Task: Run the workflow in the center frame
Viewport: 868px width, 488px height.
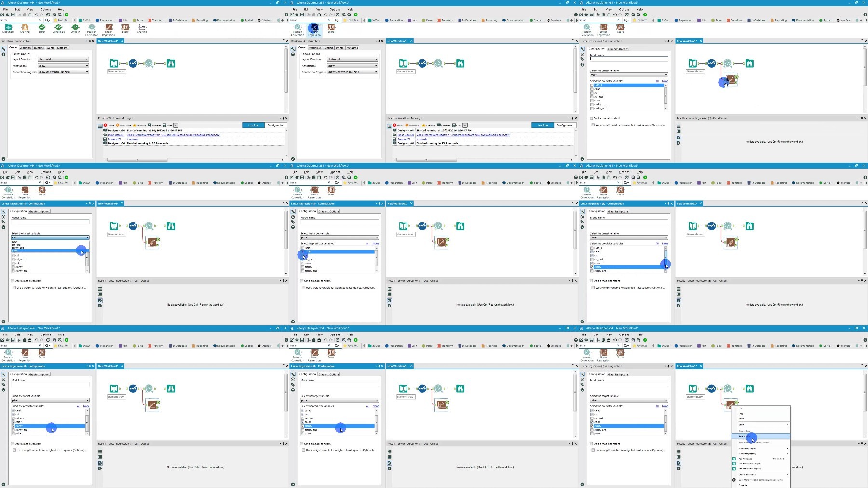Action: click(356, 177)
